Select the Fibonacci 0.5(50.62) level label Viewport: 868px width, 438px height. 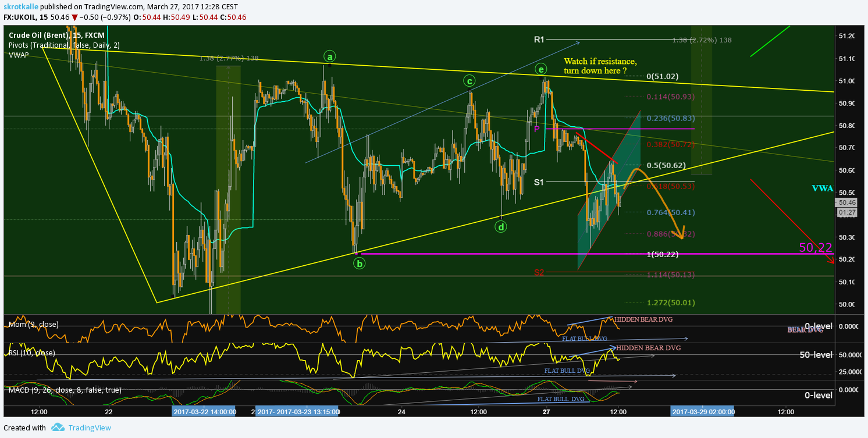point(667,165)
